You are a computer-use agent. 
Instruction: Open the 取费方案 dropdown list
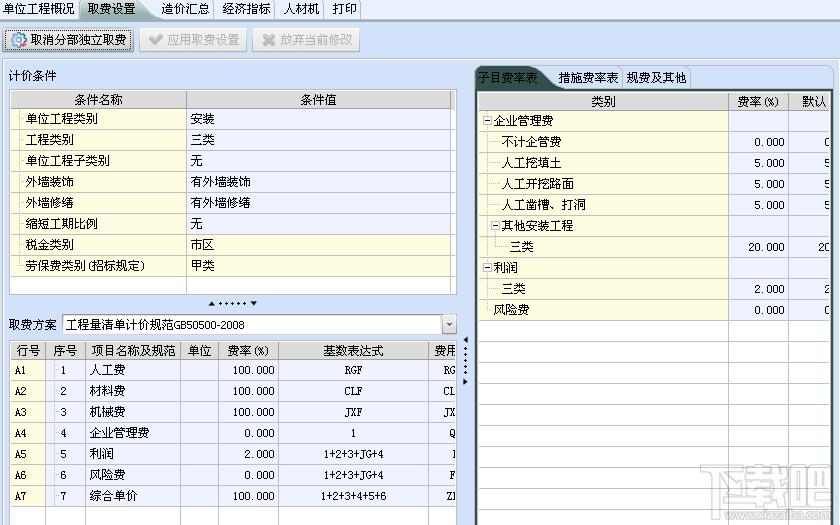coord(448,325)
